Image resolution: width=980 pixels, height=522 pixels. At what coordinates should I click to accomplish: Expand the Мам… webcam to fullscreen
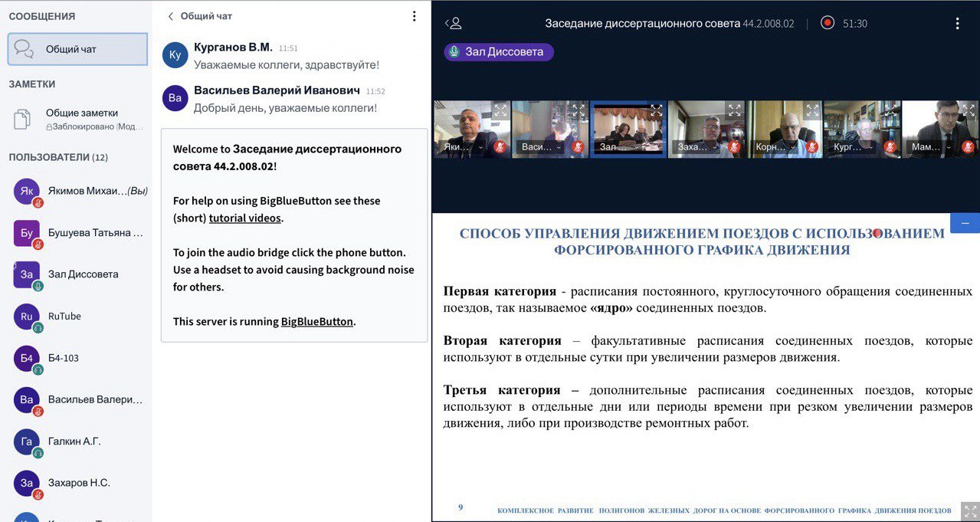pos(969,110)
